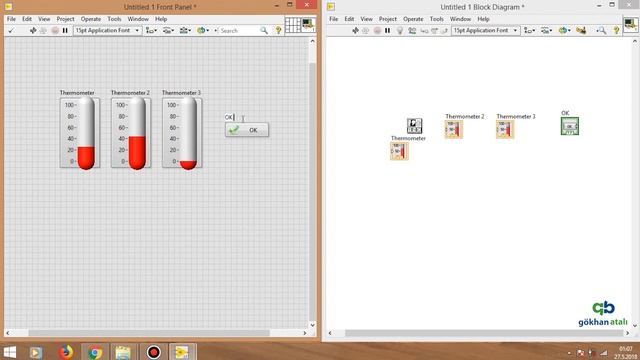The width and height of the screenshot is (640, 360).
Task: Open Resize Objects dropdown in Front Panel
Action: pos(185,31)
